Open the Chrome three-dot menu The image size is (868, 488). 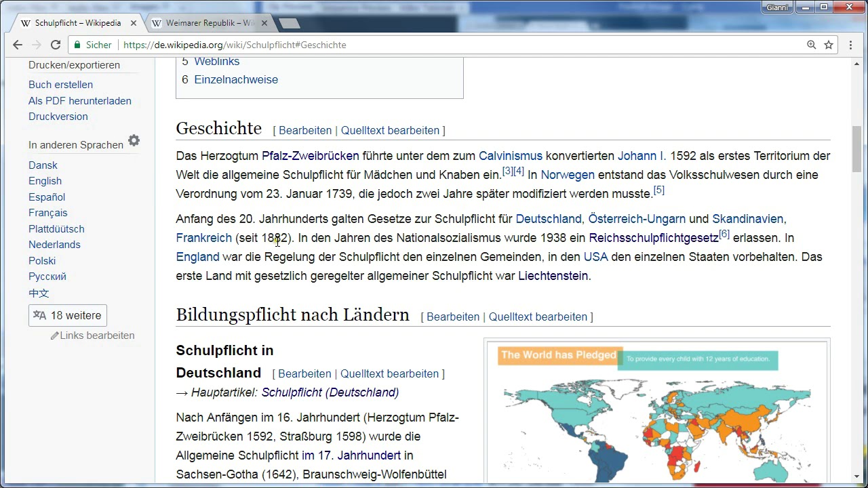[851, 45]
